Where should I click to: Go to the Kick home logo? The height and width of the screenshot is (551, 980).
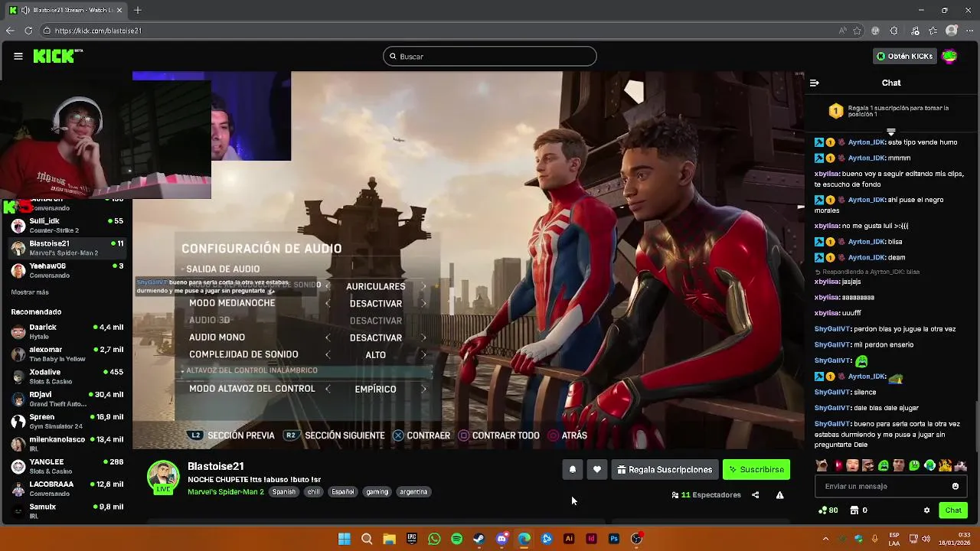tap(57, 56)
